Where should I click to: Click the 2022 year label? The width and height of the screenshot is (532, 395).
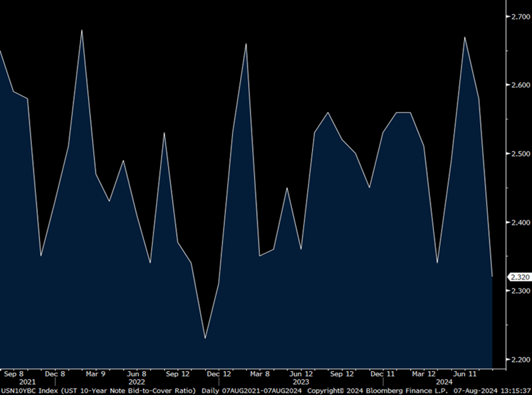coord(136,382)
